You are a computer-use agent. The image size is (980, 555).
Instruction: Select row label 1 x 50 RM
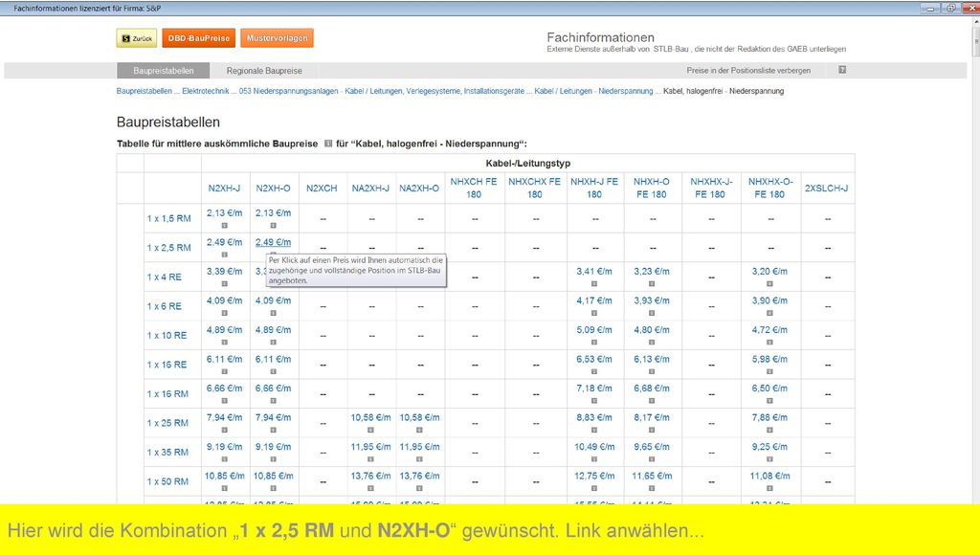click(x=167, y=482)
